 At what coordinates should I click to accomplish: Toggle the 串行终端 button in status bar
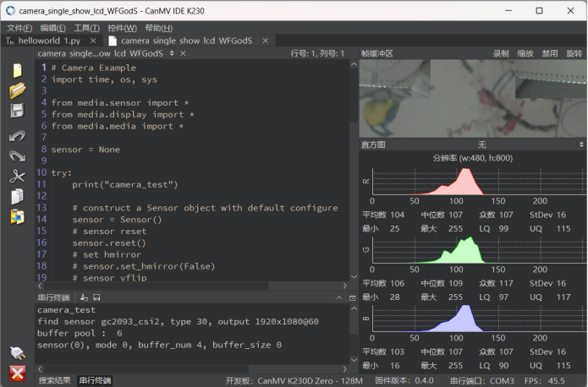point(96,380)
